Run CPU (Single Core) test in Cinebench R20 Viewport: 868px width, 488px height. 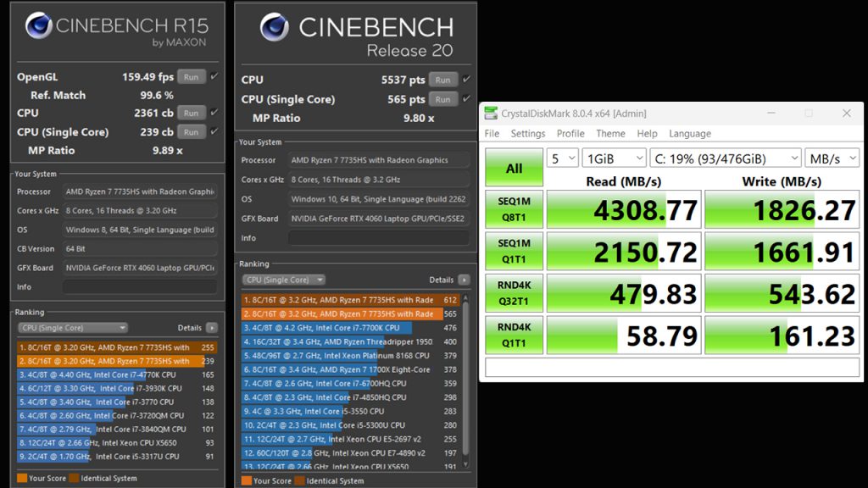(x=442, y=100)
